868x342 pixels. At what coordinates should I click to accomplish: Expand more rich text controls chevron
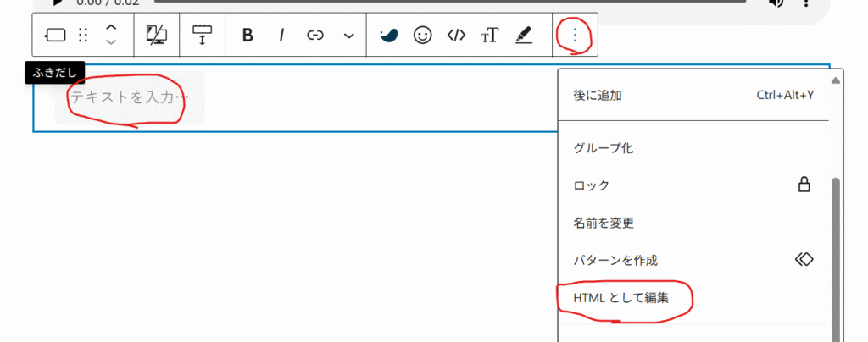point(349,36)
